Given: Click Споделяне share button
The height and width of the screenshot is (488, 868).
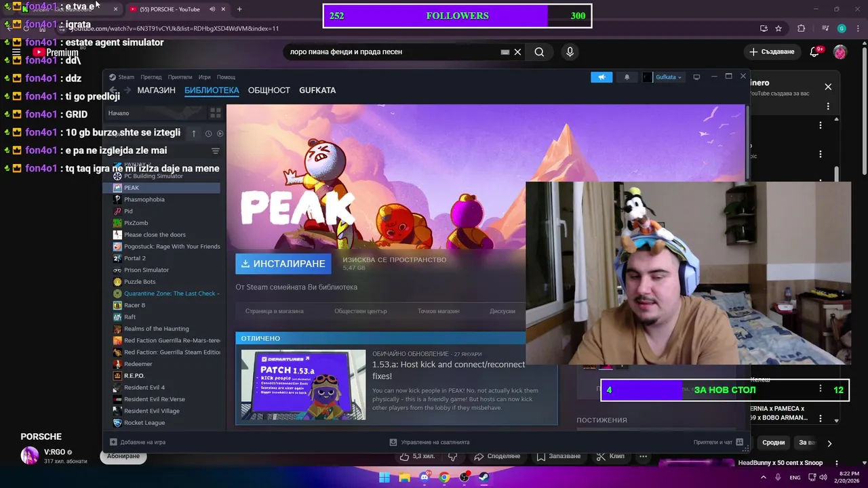Looking at the screenshot, I should (x=497, y=456).
